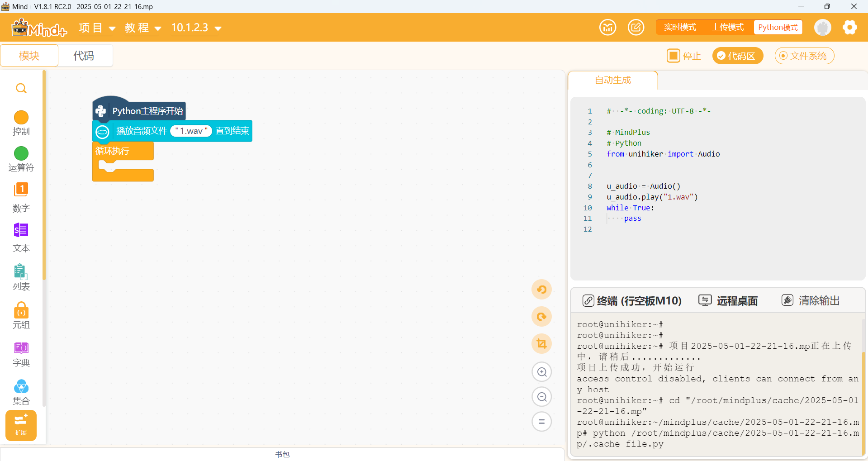
Task: Click the "# MindPlus" comment line
Action: [628, 132]
